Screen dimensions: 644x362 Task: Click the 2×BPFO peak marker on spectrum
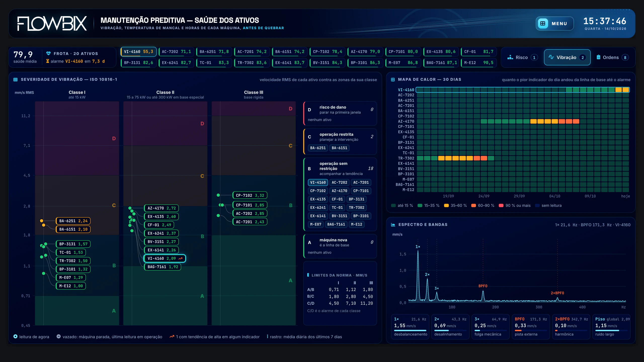pos(557,293)
